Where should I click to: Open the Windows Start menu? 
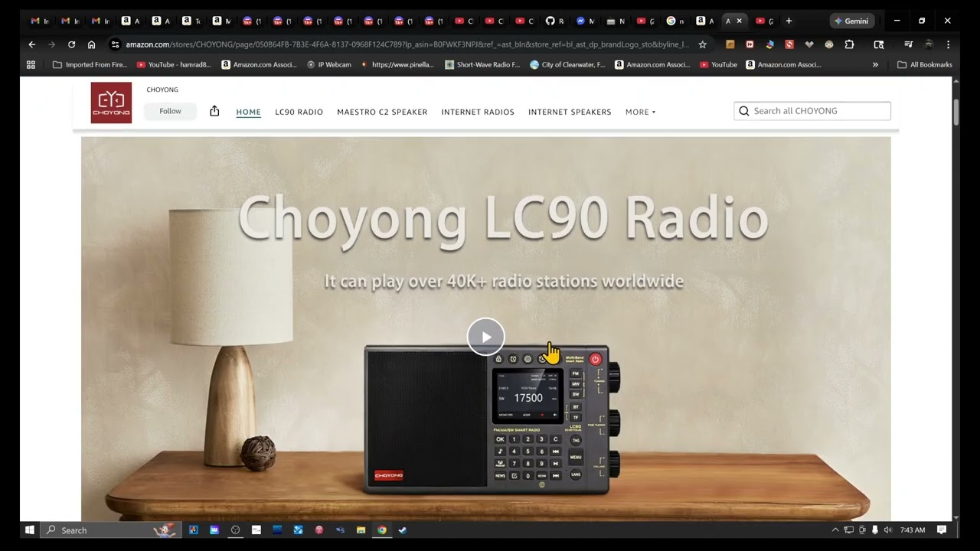[x=30, y=530]
